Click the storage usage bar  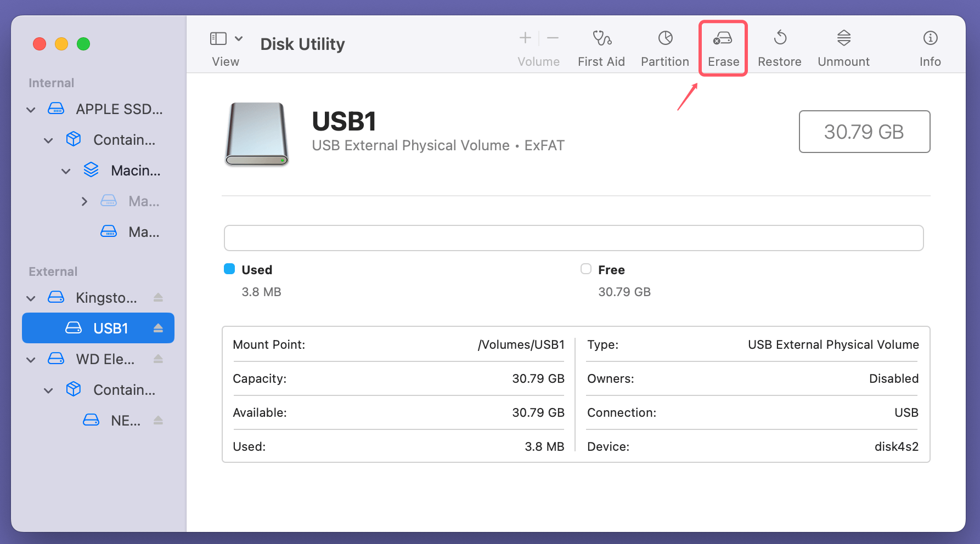[573, 237]
